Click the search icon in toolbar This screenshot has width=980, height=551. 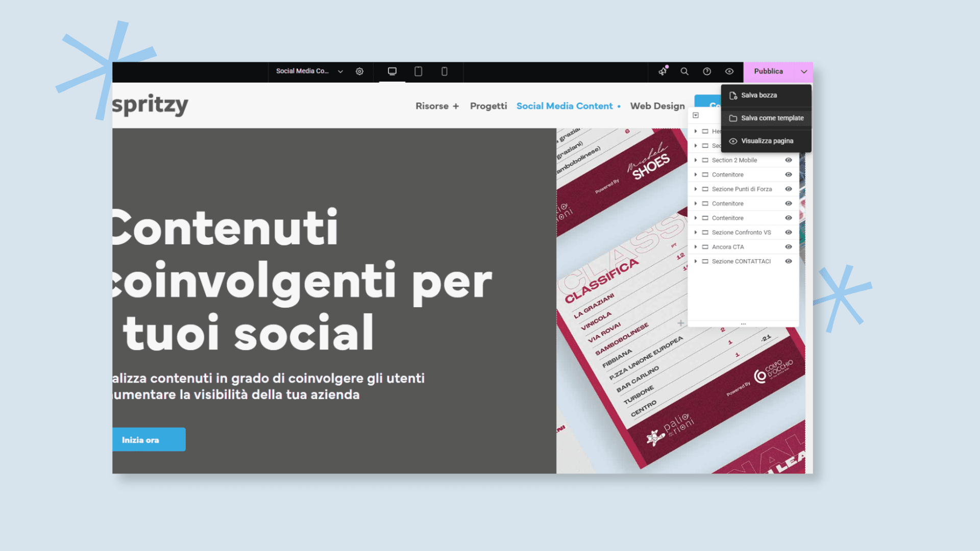click(684, 71)
